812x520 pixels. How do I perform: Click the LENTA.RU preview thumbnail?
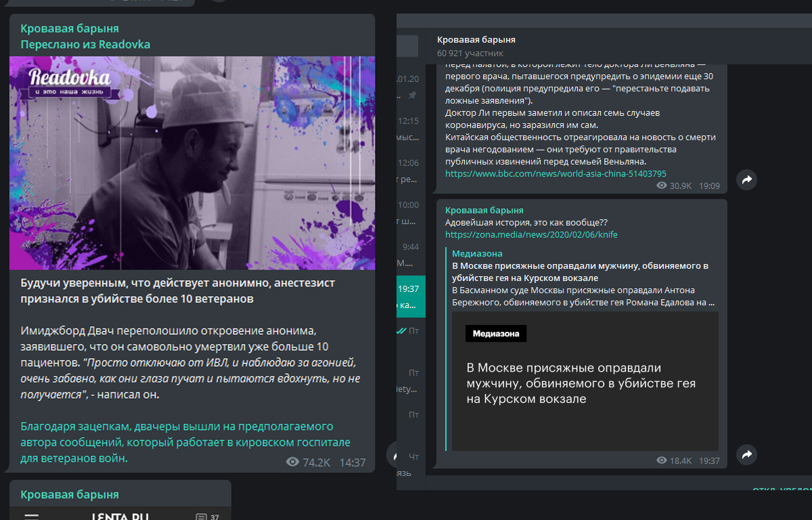point(120,516)
